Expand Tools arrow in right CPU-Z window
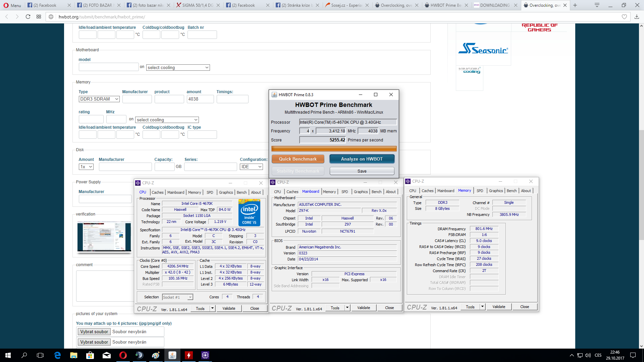644x362 pixels. point(482,307)
